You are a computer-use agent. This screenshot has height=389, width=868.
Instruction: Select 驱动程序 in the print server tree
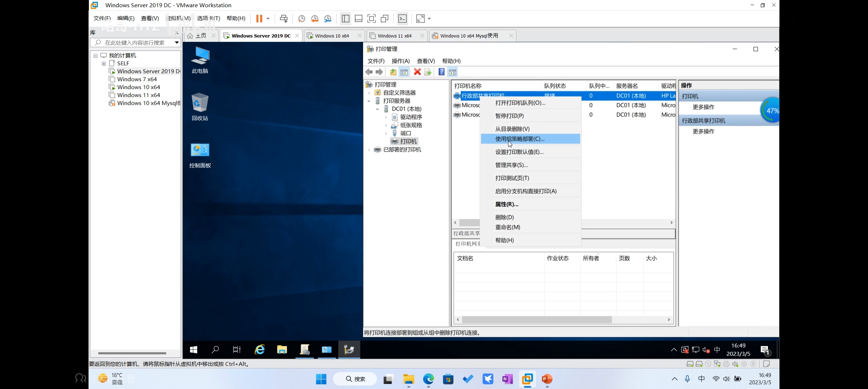pyautogui.click(x=411, y=117)
